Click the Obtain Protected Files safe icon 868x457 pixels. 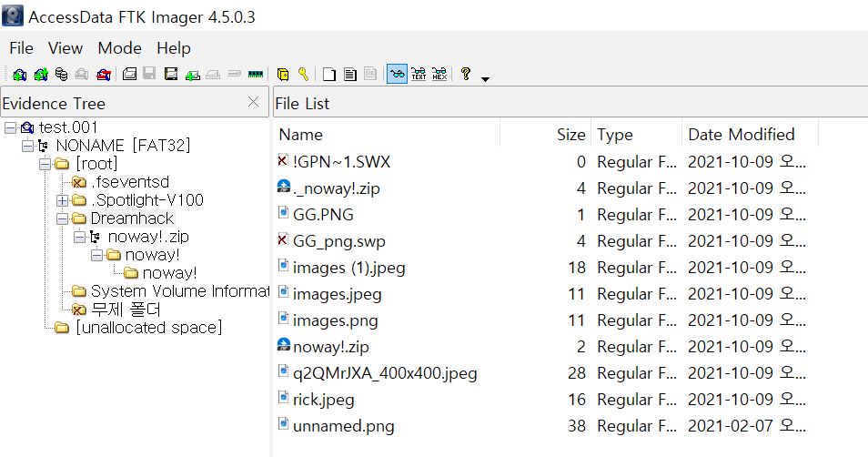coord(282,75)
